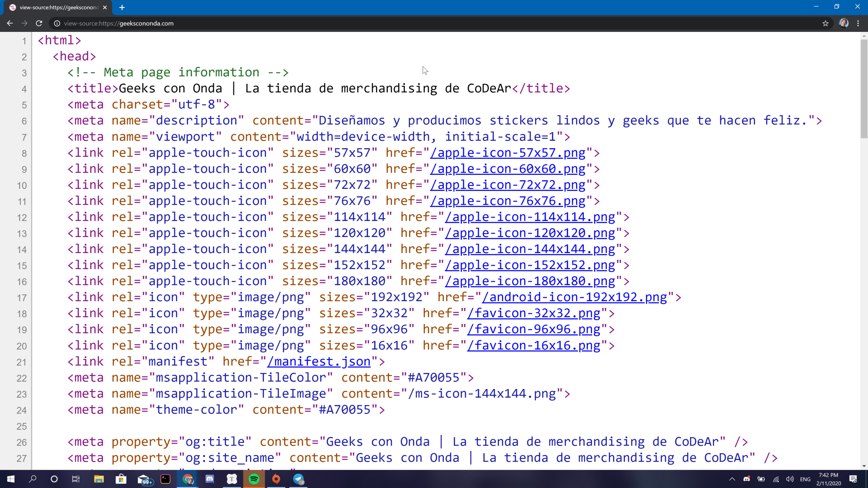
Task: Switch the ENG input language indicator
Action: [x=805, y=479]
